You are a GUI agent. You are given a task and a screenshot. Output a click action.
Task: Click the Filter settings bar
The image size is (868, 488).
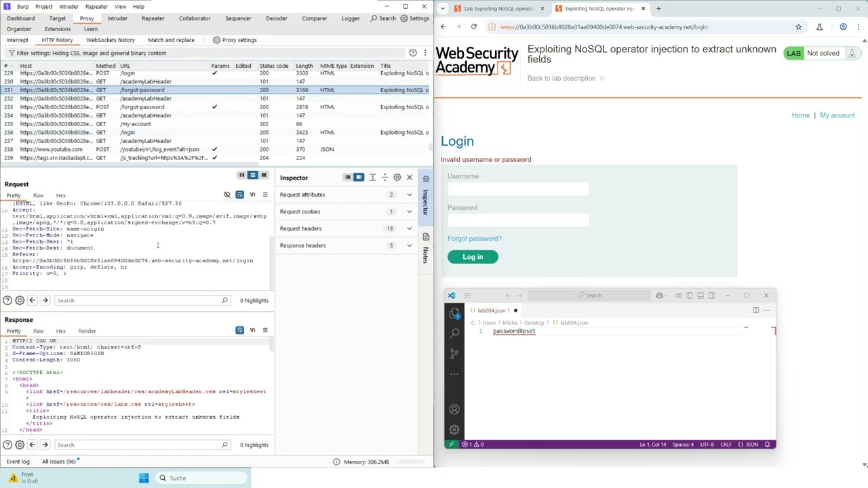[203, 53]
